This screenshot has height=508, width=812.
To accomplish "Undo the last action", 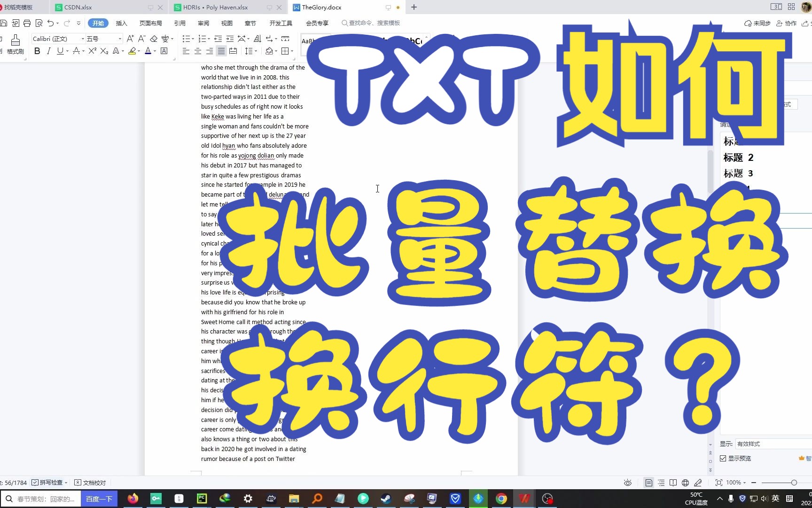I will (x=50, y=23).
